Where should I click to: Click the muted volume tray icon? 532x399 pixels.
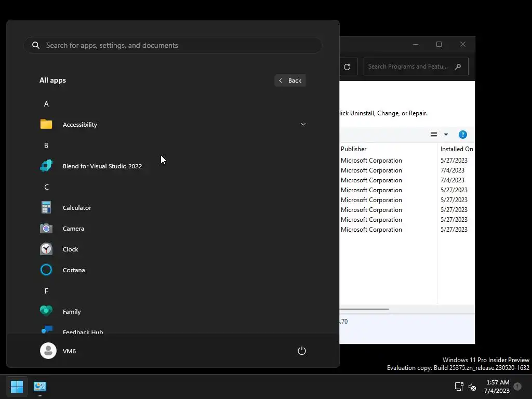[472, 387]
